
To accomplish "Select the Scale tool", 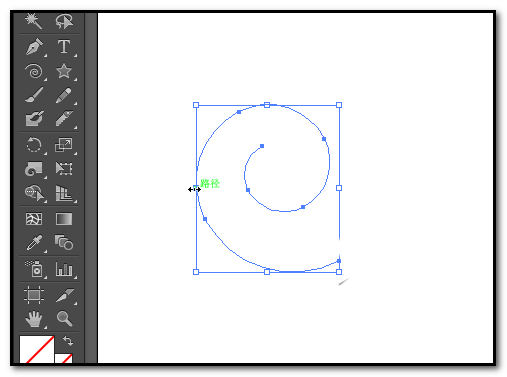I will [64, 145].
